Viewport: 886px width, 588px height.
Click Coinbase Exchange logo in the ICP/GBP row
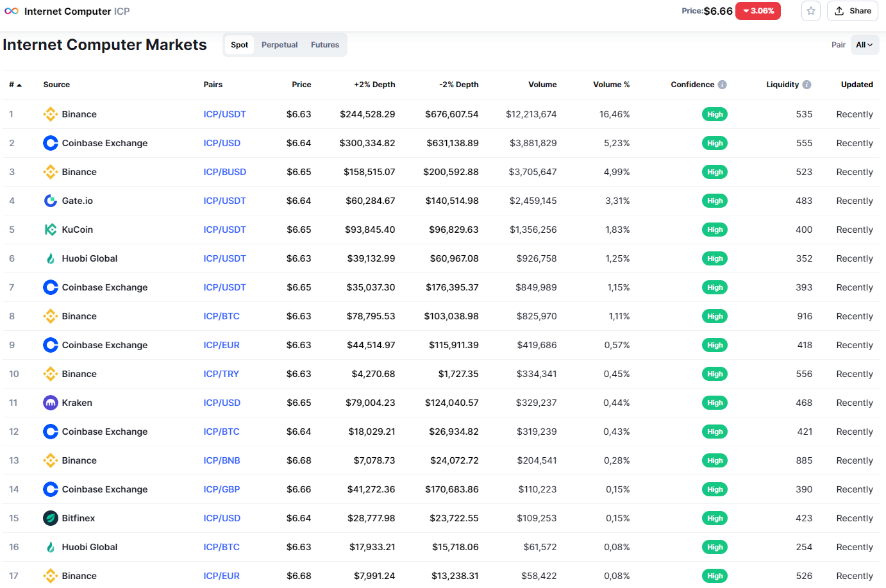51,489
